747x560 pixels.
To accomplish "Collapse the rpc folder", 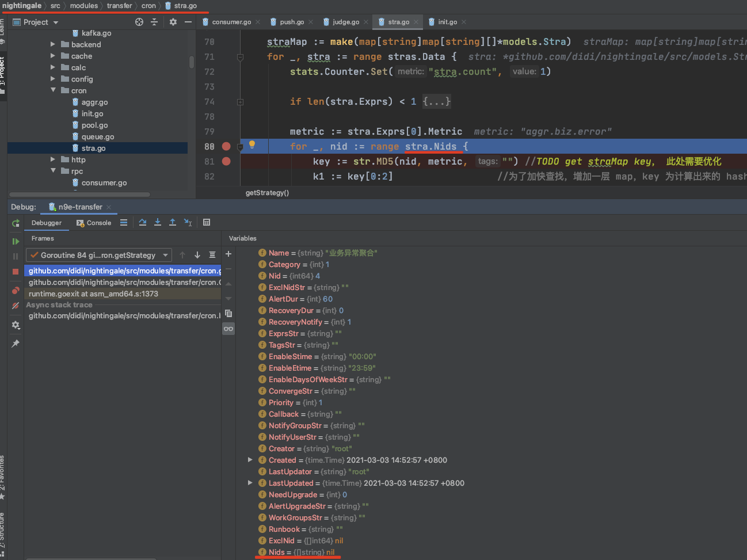I will pos(53,171).
